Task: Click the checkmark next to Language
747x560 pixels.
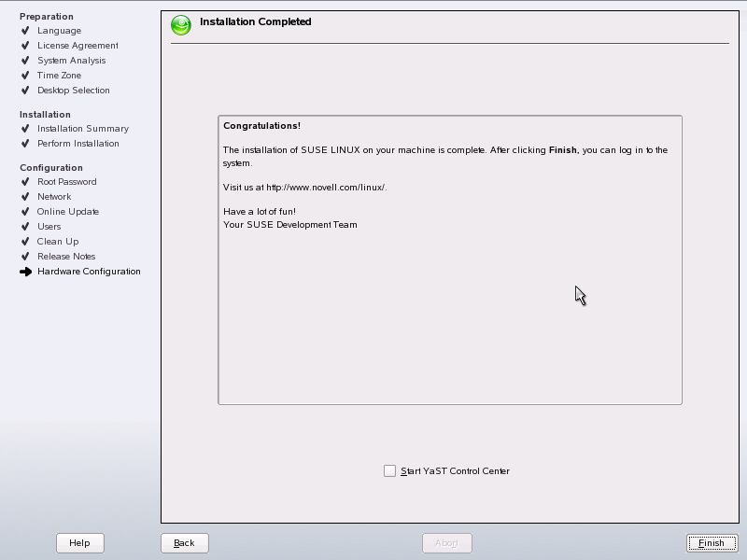Action: point(25,31)
